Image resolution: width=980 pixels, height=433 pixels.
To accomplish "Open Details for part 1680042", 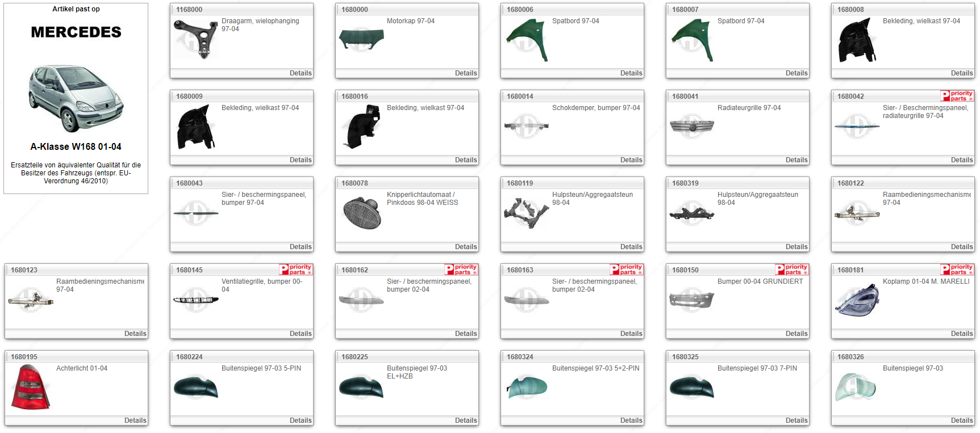I will pyautogui.click(x=962, y=160).
